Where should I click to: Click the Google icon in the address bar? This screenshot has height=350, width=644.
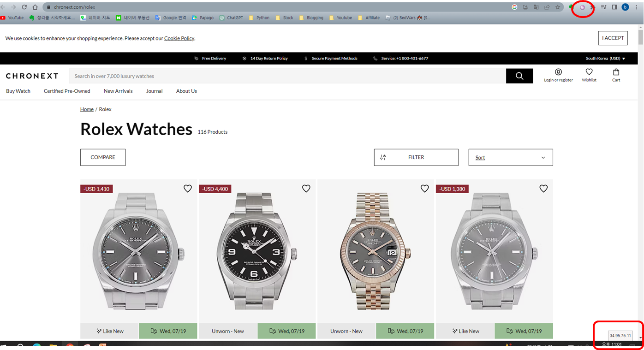(514, 7)
